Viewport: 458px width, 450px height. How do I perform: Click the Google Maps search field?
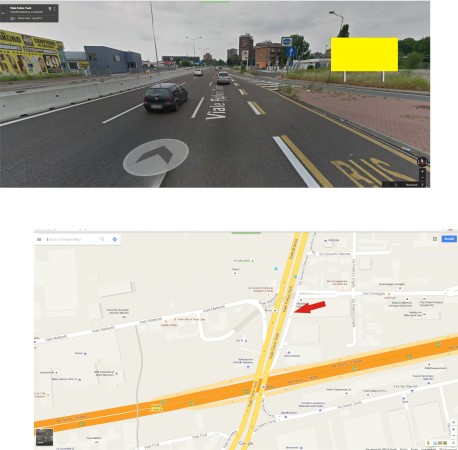[72, 239]
